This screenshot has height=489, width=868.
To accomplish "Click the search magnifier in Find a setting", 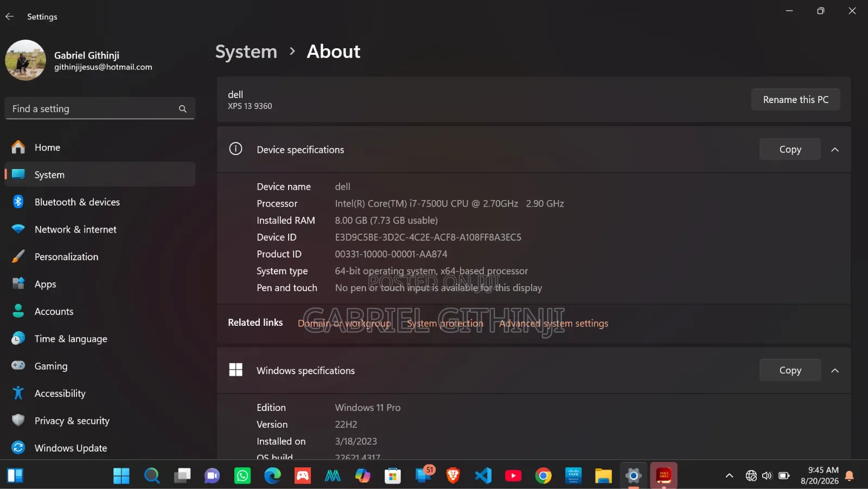I will pyautogui.click(x=183, y=109).
